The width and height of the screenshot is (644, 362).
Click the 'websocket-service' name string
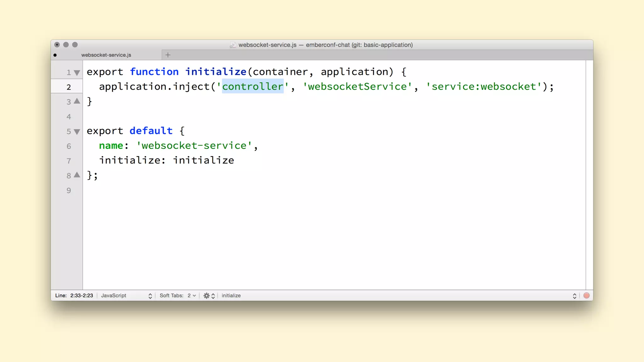[x=194, y=145]
